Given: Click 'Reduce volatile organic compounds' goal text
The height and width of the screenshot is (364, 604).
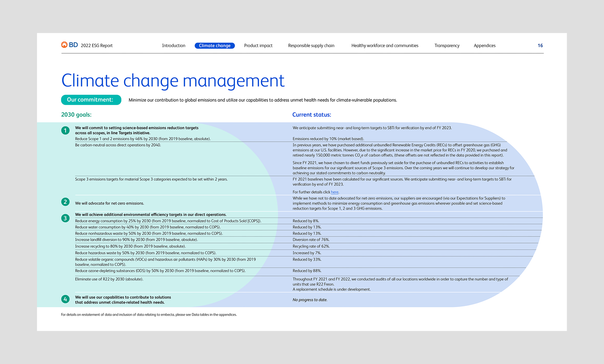Looking at the screenshot, I should [x=166, y=262].
